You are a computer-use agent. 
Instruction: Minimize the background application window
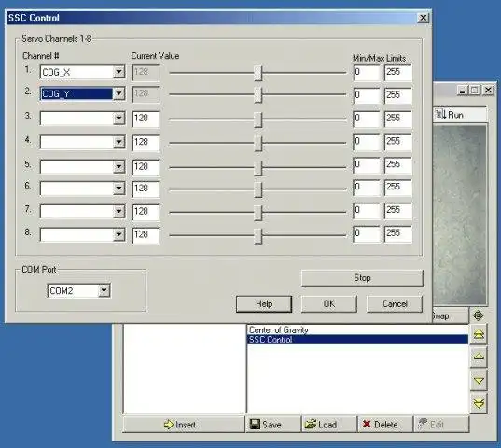[x=463, y=91]
